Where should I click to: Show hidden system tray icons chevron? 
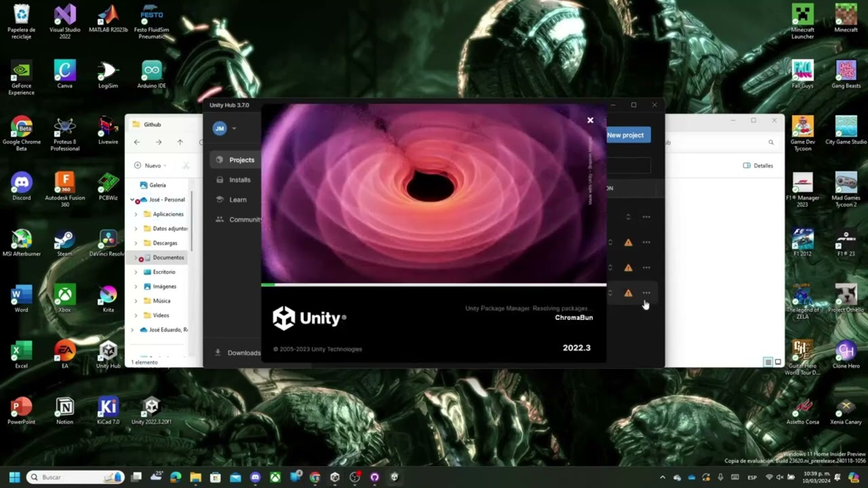663,477
